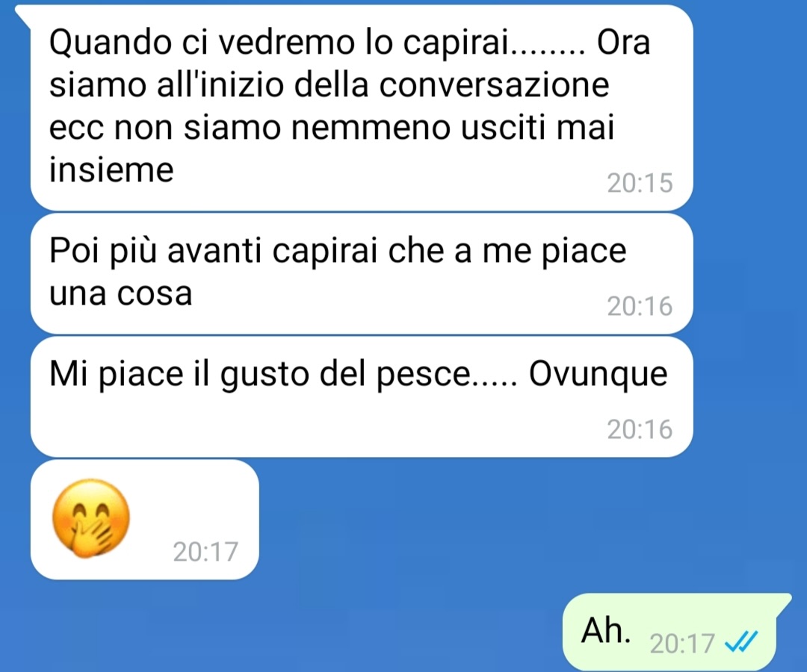Select the "Poi più avanti capirai" message
807x672 pixels.
point(362,273)
